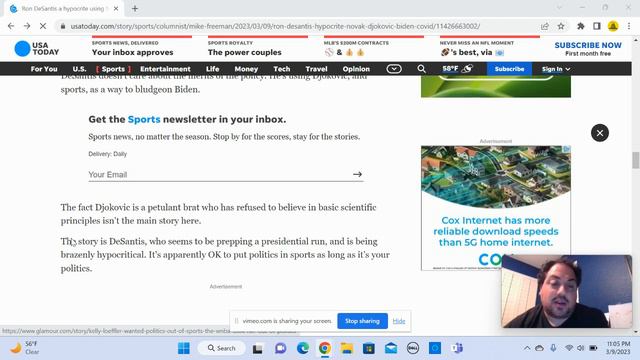This screenshot has width=640, height=360.
Task: Open the taskbar weather widget
Action: (25, 348)
